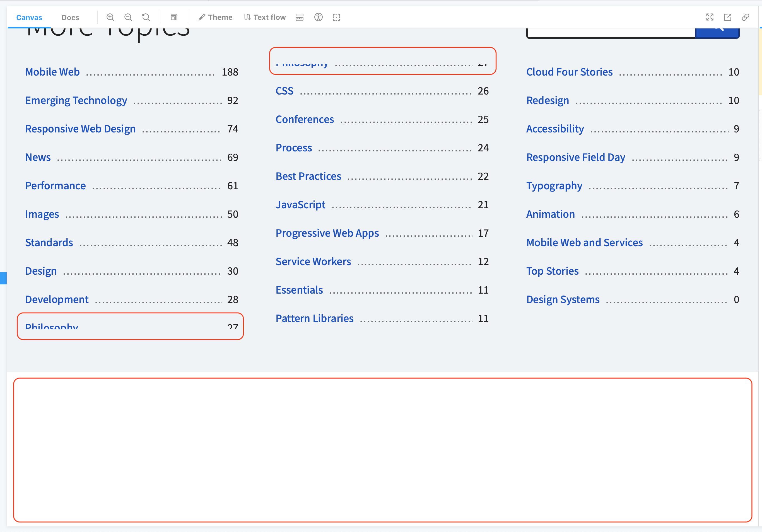Open the Theme tool
Viewport: 762px width, 532px height.
(x=215, y=17)
